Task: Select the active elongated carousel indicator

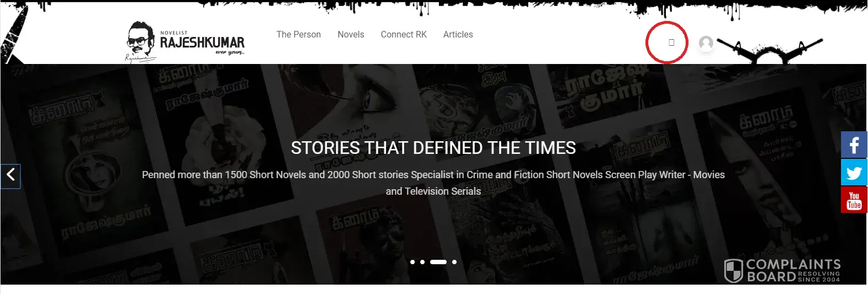Action: [438, 262]
